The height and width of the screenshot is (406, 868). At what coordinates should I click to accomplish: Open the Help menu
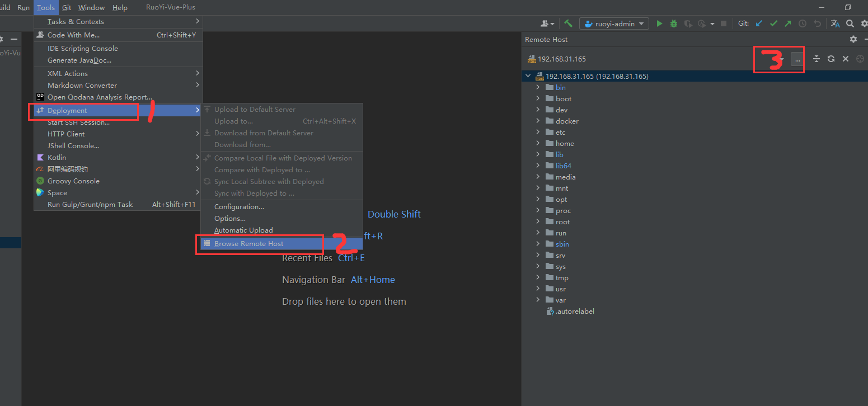pos(120,7)
